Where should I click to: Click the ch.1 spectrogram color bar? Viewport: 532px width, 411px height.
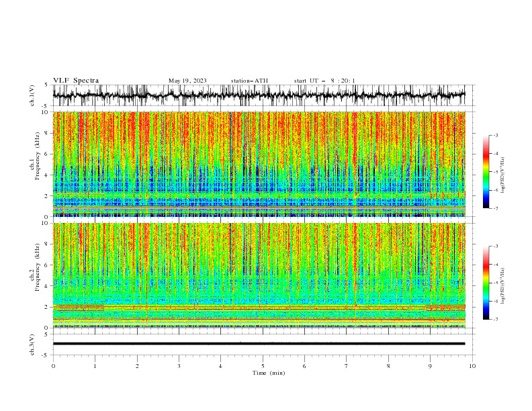(486, 172)
